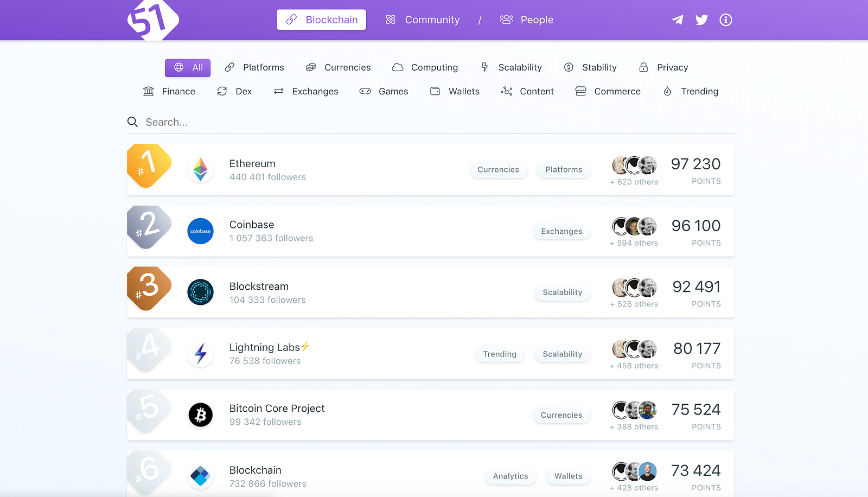
Task: Click Lightning Labs' Trending tag
Action: point(500,354)
